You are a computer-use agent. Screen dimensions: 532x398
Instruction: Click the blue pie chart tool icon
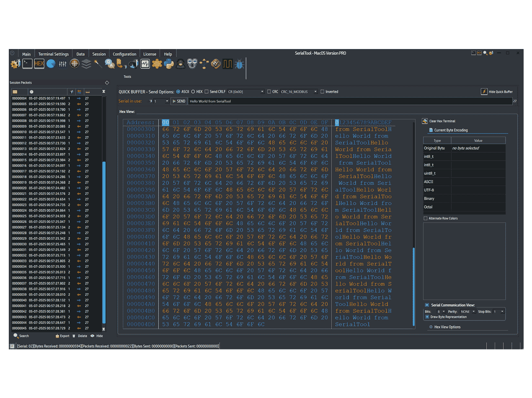tap(51, 64)
